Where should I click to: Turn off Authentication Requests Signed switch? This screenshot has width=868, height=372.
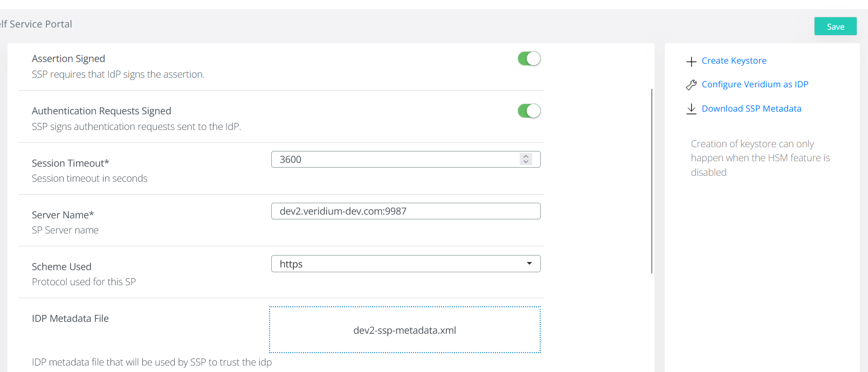(529, 111)
